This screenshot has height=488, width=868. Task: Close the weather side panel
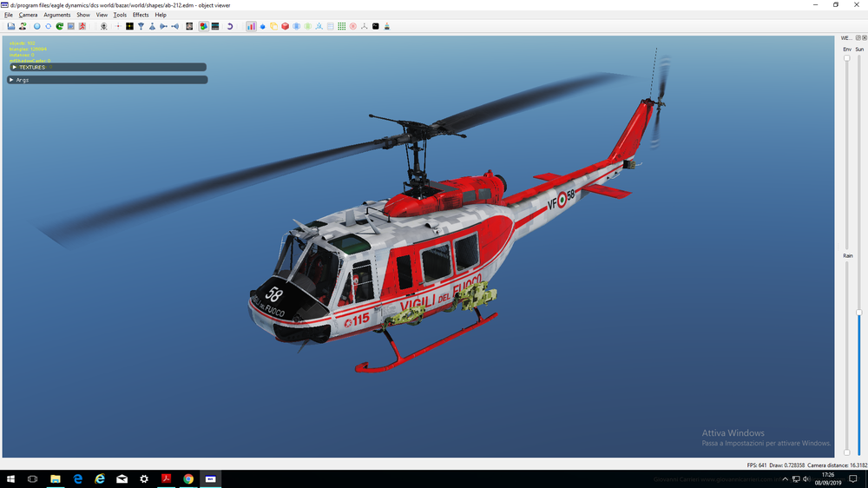coord(865,37)
